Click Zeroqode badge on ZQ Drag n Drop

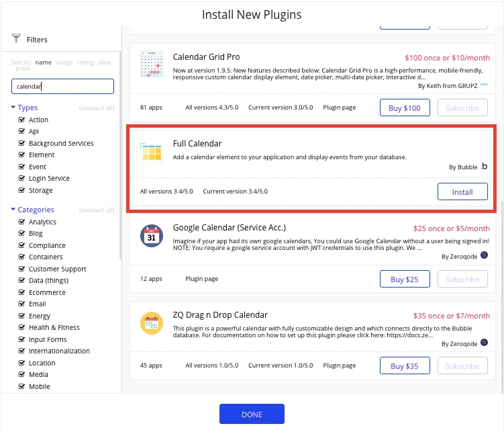[x=484, y=343]
